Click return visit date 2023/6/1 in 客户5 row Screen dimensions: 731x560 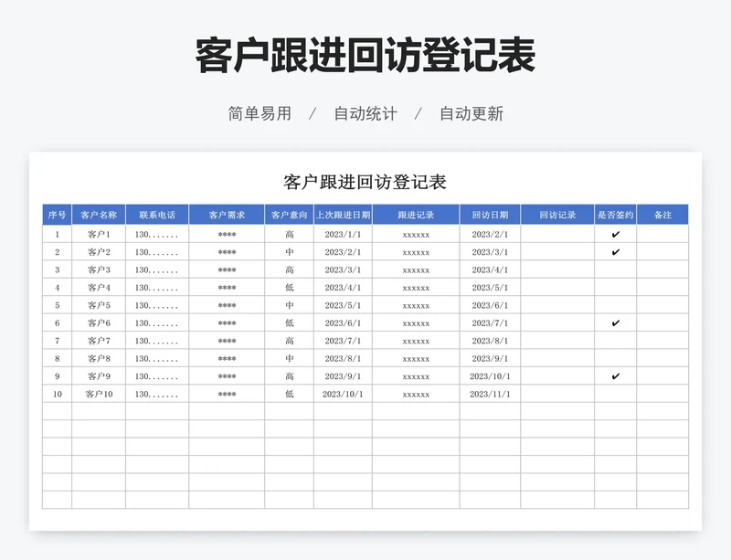pyautogui.click(x=490, y=305)
